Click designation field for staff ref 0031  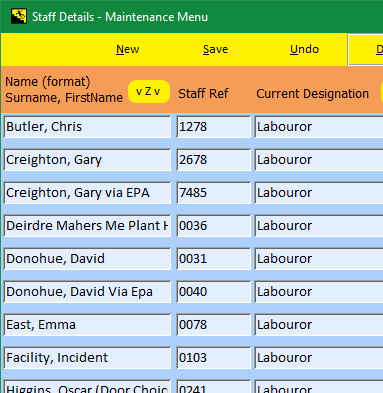(319, 259)
